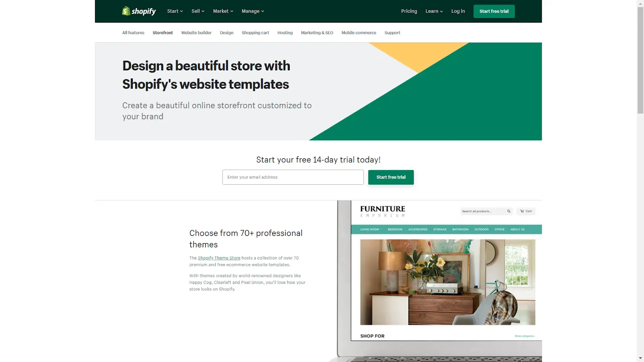The width and height of the screenshot is (644, 362).
Task: Click Start free trial in header
Action: point(494,11)
